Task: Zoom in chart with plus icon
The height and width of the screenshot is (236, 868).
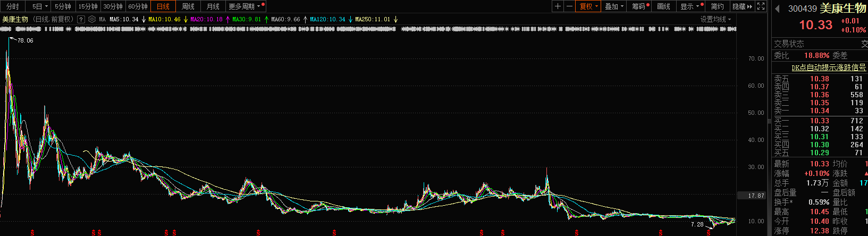Action: [x=558, y=6]
